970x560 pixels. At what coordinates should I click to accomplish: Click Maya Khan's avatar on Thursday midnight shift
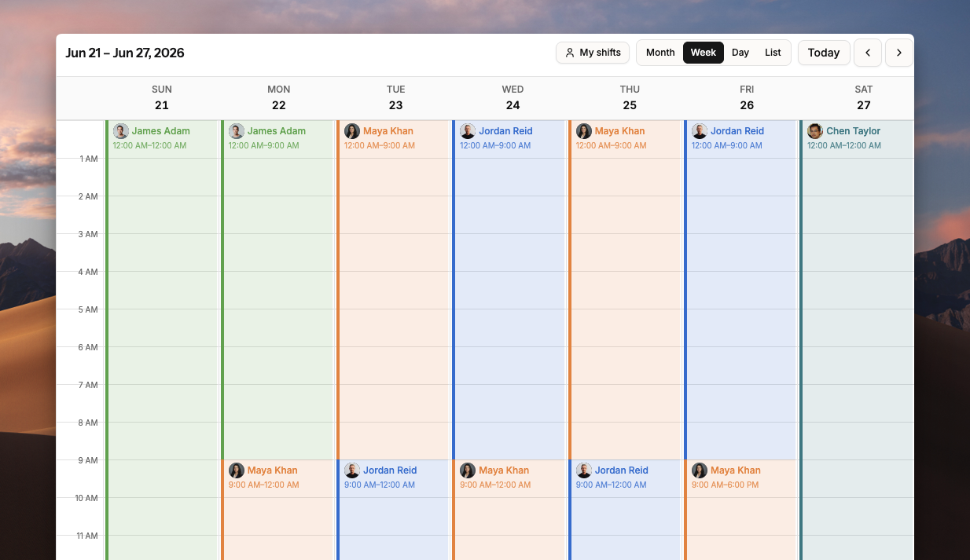[584, 131]
